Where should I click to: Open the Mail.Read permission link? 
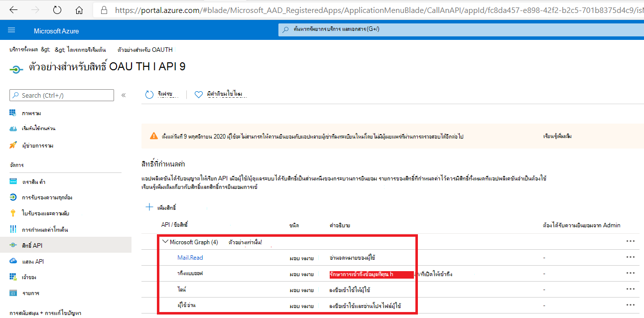tap(190, 258)
